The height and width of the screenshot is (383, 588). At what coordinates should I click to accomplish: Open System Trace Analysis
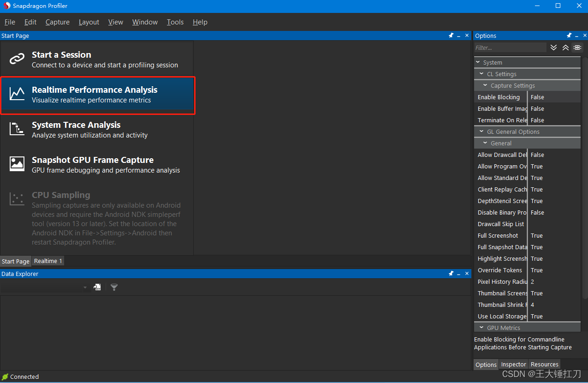(x=97, y=130)
